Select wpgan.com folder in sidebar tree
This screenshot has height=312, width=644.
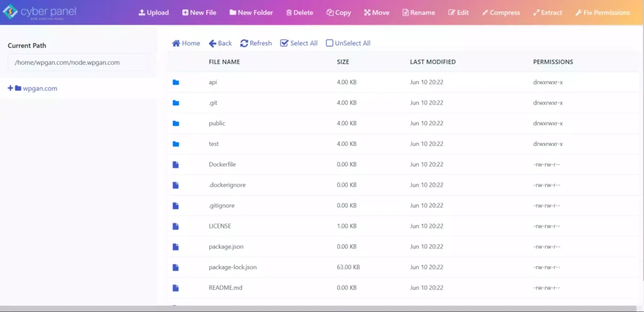pyautogui.click(x=36, y=88)
